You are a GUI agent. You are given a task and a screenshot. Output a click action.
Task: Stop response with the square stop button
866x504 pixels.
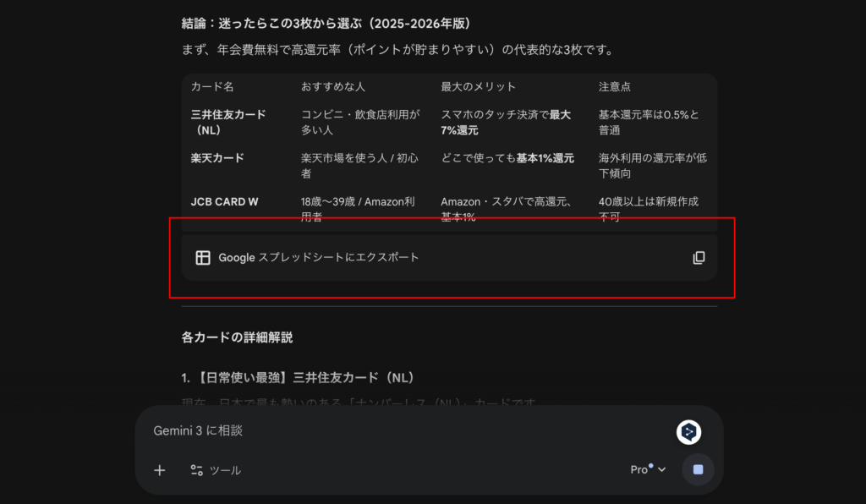pyautogui.click(x=698, y=469)
